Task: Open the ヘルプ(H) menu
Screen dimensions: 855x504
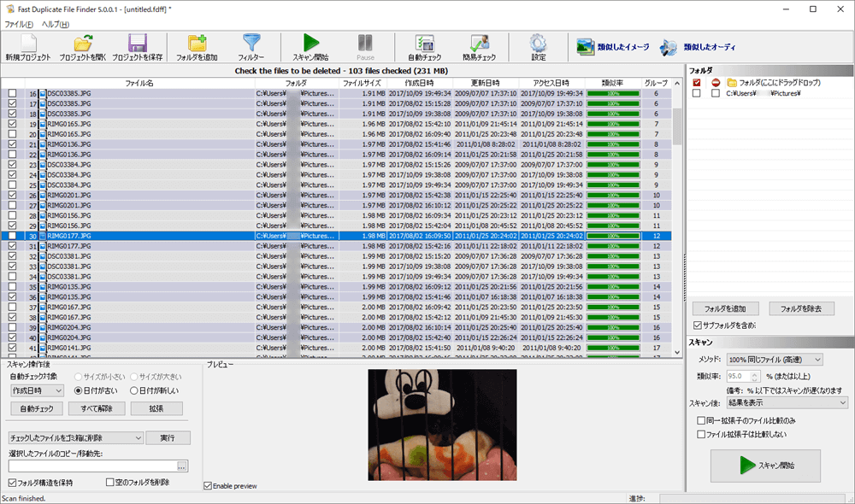Action: point(56,24)
